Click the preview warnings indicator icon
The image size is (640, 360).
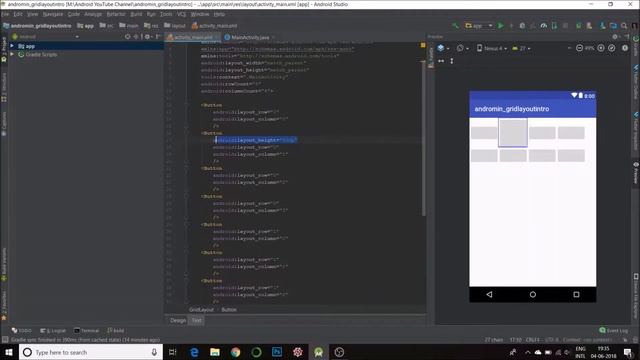tap(625, 48)
